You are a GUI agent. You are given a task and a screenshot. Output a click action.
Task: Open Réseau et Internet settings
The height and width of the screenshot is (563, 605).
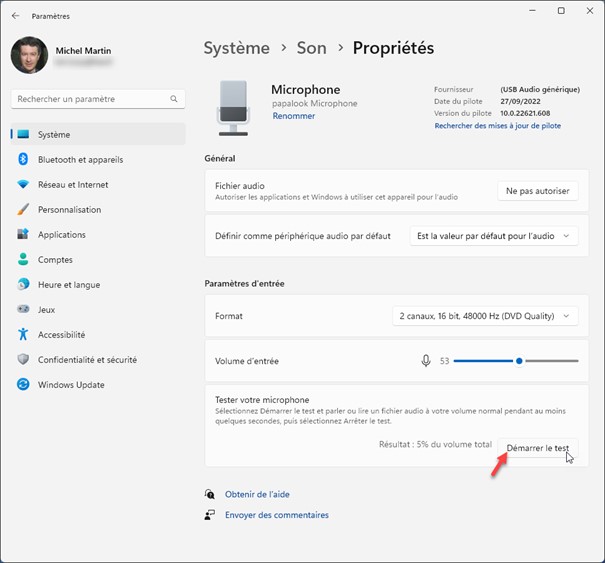[73, 185]
